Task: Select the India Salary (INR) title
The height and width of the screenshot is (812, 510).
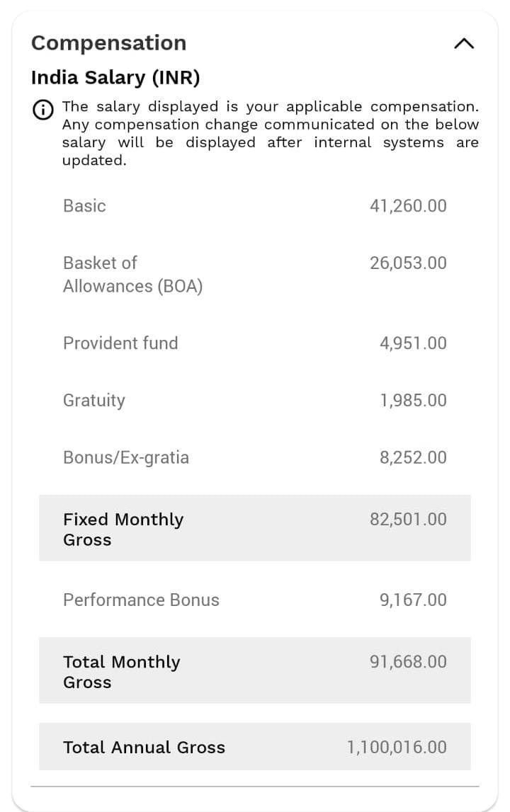Action: [x=115, y=78]
